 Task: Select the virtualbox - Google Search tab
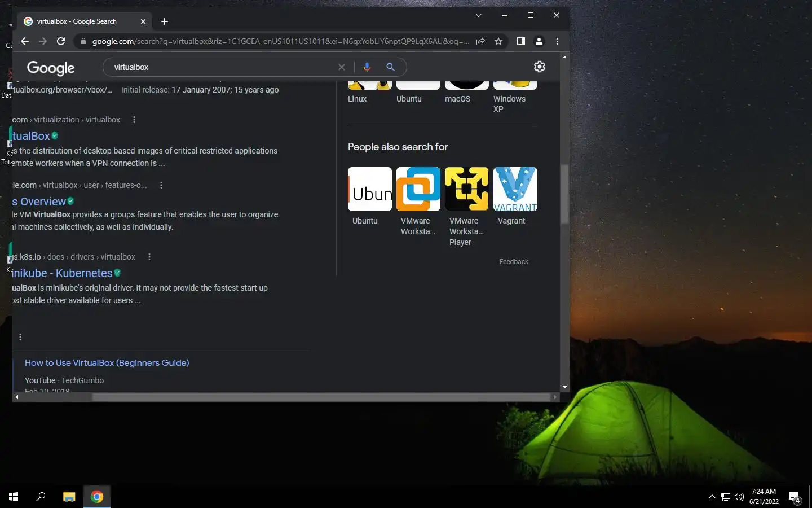point(84,21)
